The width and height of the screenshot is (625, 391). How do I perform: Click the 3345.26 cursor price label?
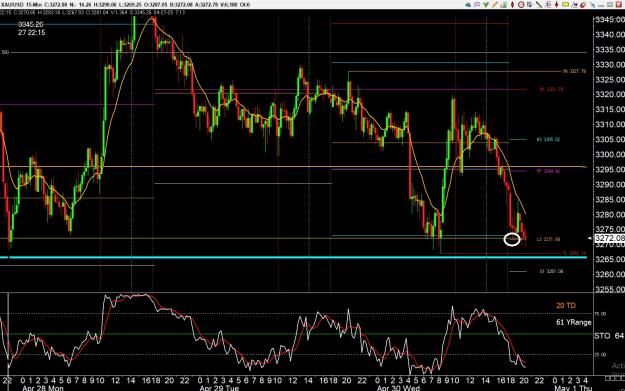tap(30, 25)
